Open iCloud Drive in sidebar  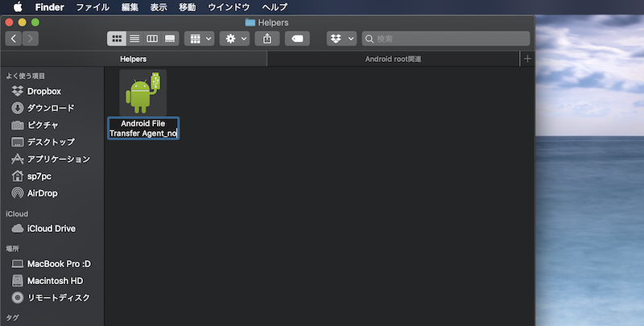tap(51, 229)
